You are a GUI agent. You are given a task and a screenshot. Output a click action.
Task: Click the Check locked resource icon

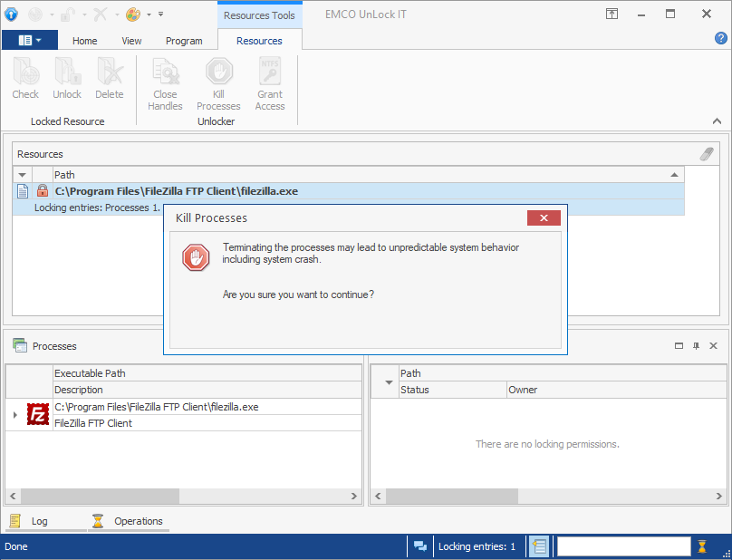(x=25, y=72)
